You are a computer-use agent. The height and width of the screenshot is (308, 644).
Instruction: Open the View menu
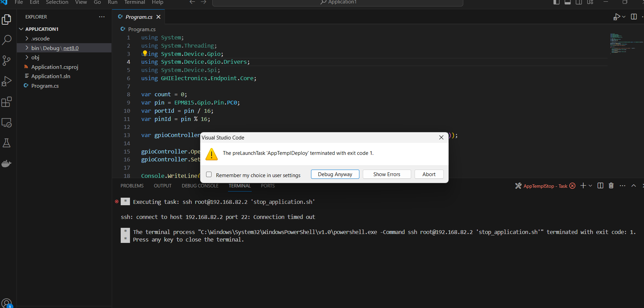pos(81,2)
